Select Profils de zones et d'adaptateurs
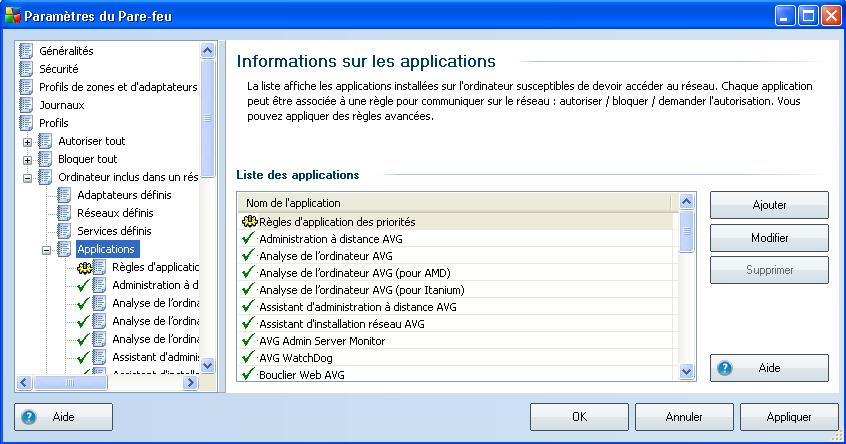Viewport: 846px width, 444px height. click(x=118, y=87)
